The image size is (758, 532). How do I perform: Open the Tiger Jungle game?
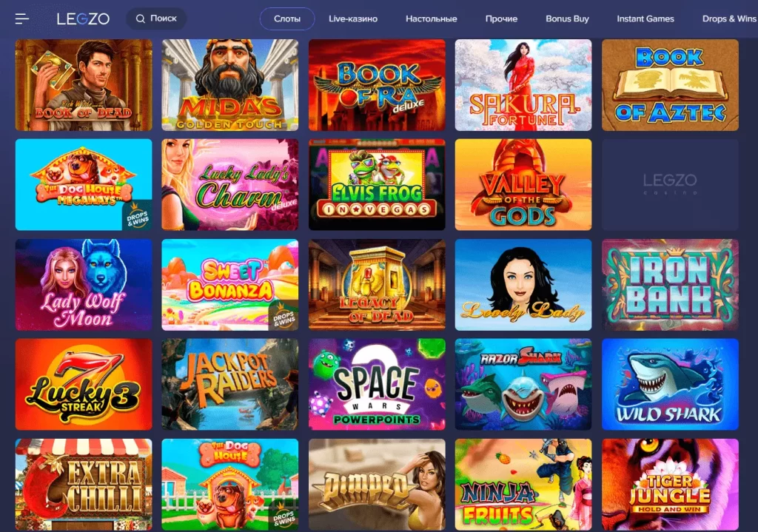coord(670,484)
